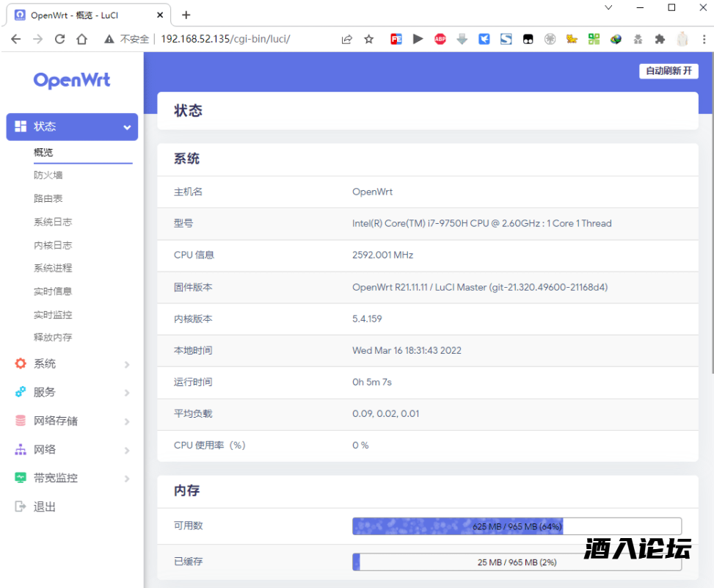This screenshot has height=588, width=714.
Task: Open 防火墙 status page
Action: pos(48,175)
